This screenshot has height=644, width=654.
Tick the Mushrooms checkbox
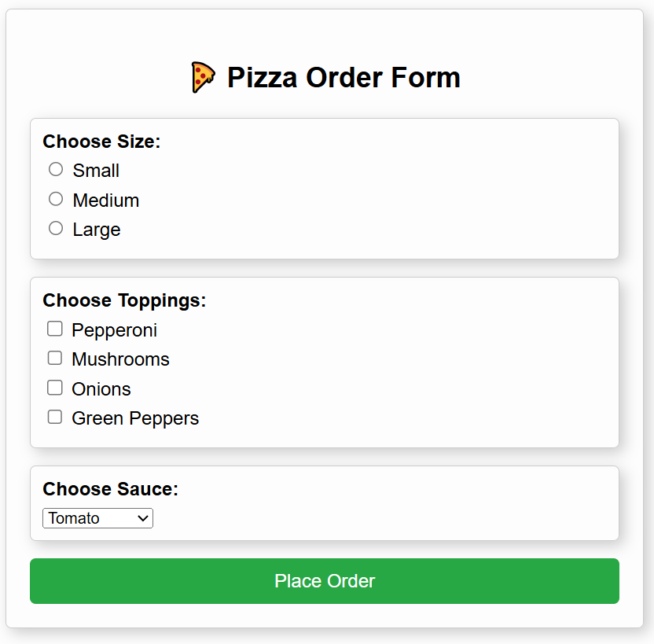click(55, 358)
